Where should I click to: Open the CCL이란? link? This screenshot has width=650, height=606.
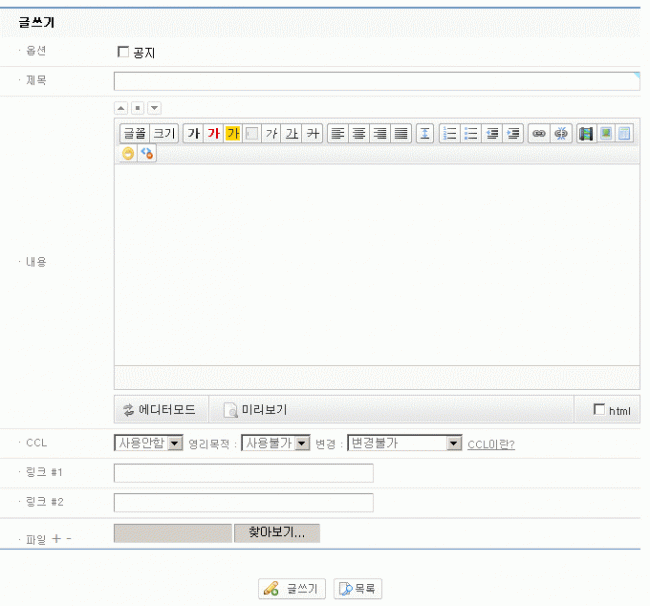491,444
